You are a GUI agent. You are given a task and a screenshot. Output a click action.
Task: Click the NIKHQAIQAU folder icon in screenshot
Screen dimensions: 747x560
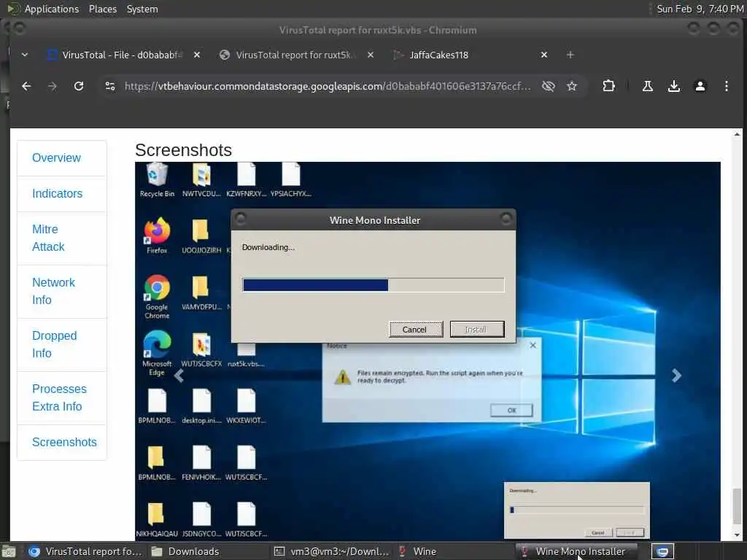click(x=156, y=519)
